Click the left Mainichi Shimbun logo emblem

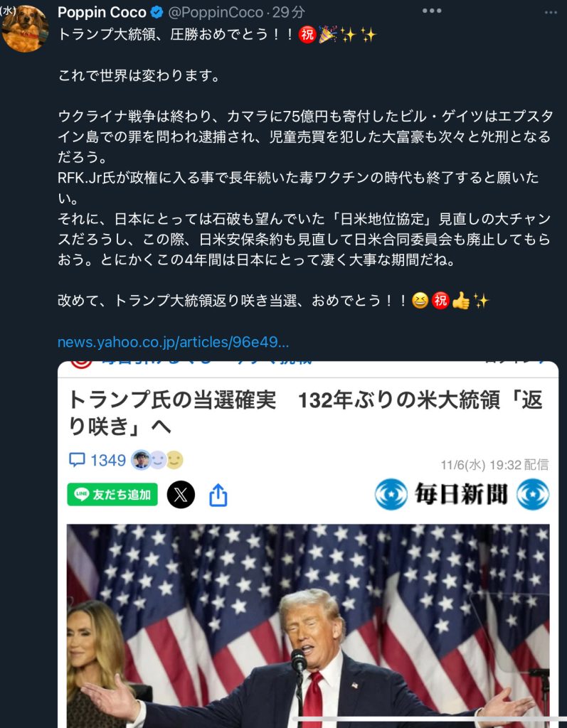(x=391, y=495)
